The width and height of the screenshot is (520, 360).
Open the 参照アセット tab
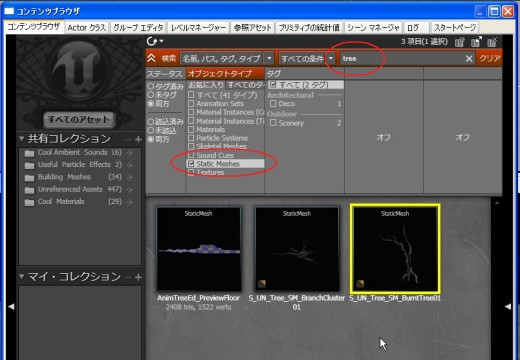[253, 28]
